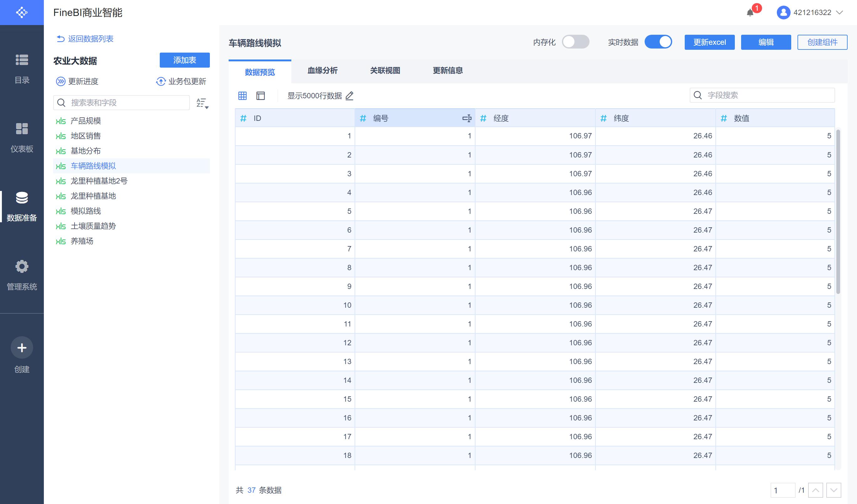Click the xls icon beside 产品规模

point(60,121)
